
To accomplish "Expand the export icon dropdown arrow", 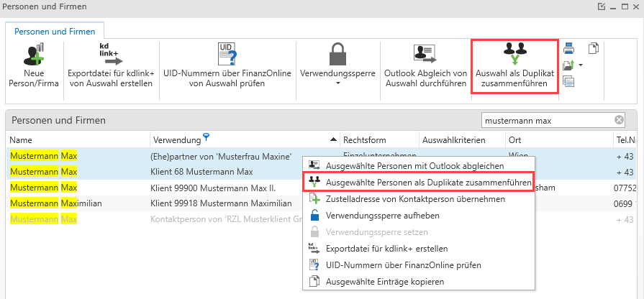I will pos(580,66).
